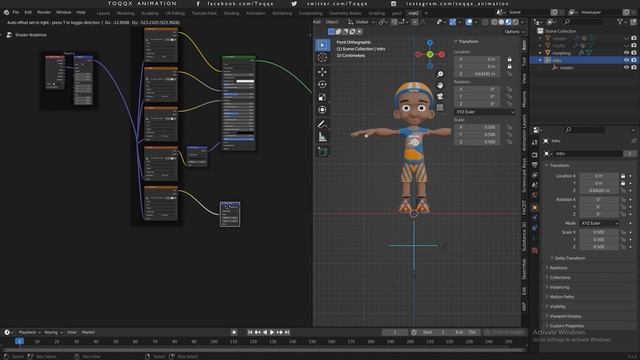Toggle visibility eye of morphing collection

626,53
